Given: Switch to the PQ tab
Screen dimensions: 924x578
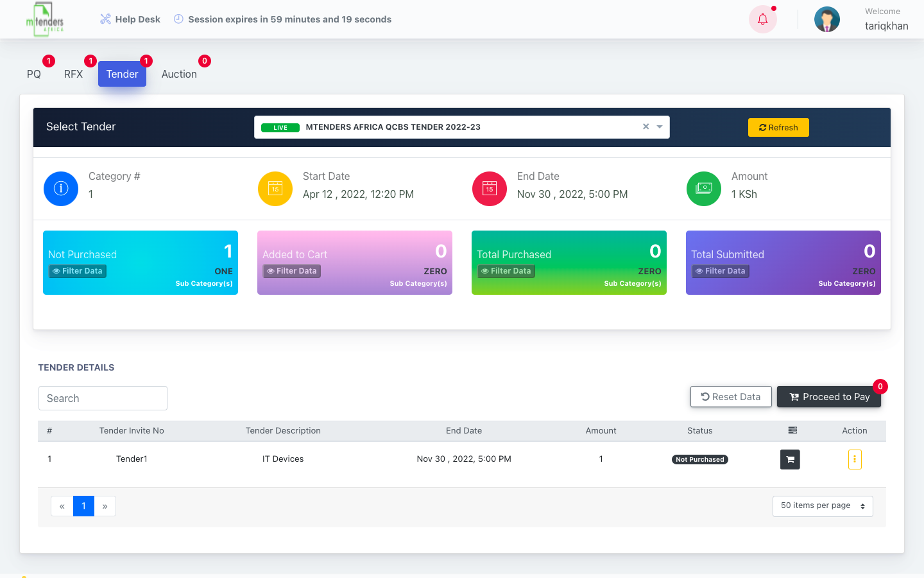Looking at the screenshot, I should [x=34, y=74].
